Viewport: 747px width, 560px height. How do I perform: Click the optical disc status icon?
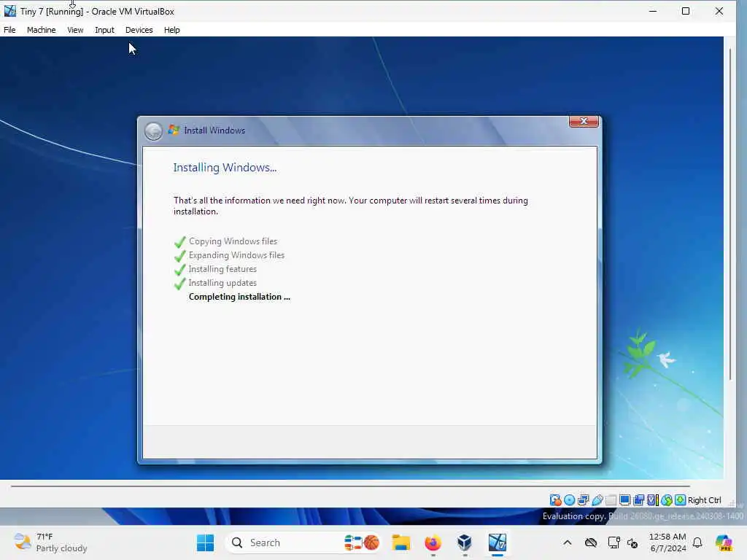[569, 500]
